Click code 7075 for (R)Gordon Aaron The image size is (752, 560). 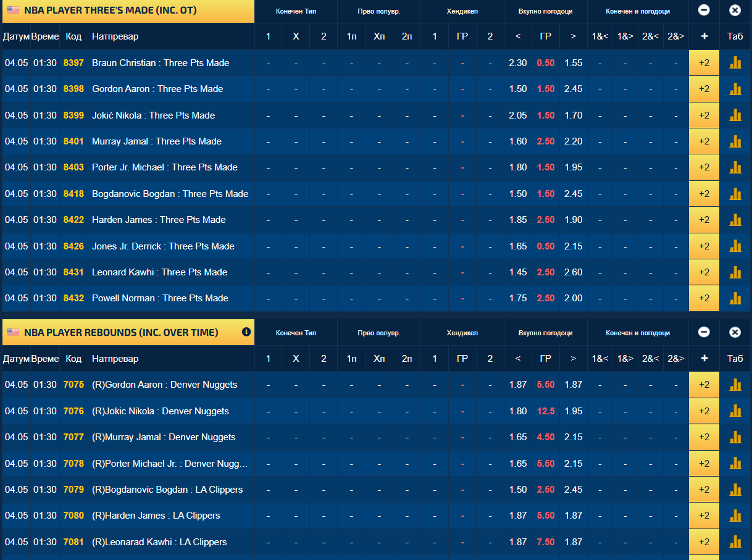point(73,385)
